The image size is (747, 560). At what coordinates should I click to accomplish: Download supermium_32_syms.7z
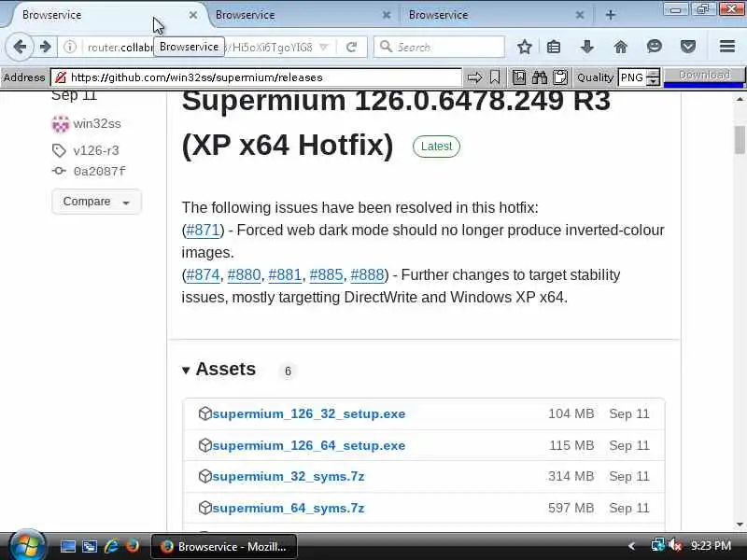pos(289,477)
